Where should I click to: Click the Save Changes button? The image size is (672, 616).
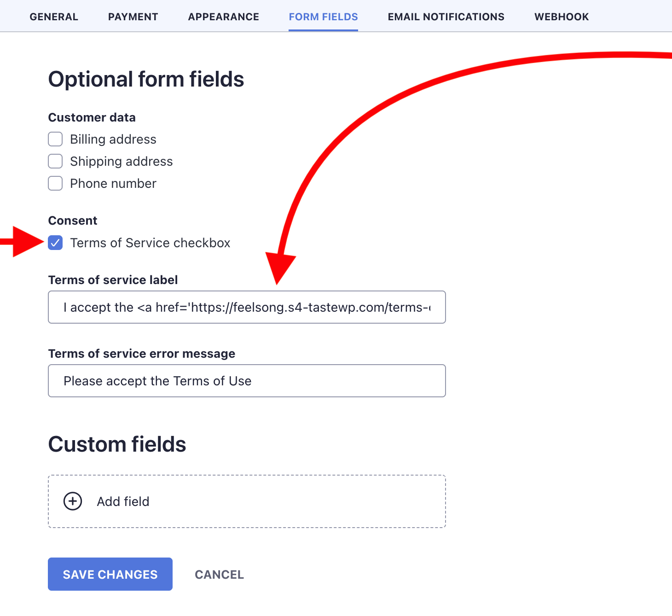[x=110, y=574]
